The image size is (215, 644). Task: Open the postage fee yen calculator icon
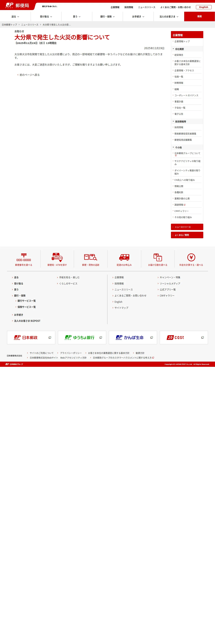(191, 257)
